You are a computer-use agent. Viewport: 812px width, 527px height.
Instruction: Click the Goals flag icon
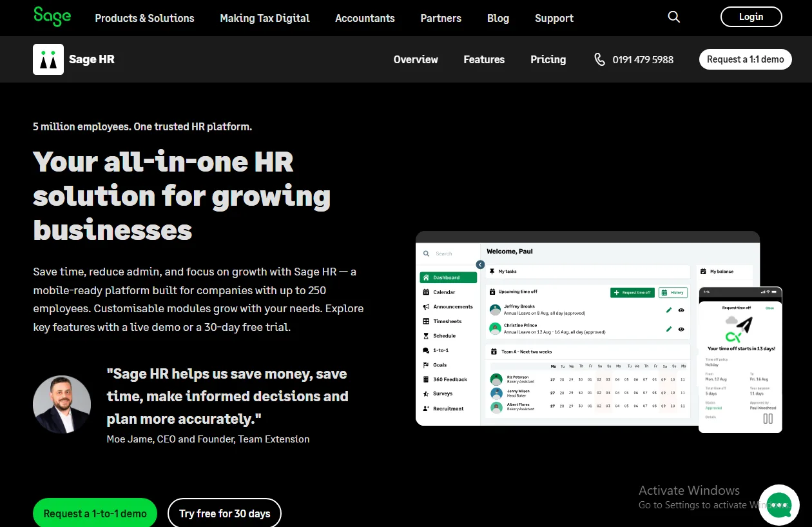pyautogui.click(x=426, y=365)
